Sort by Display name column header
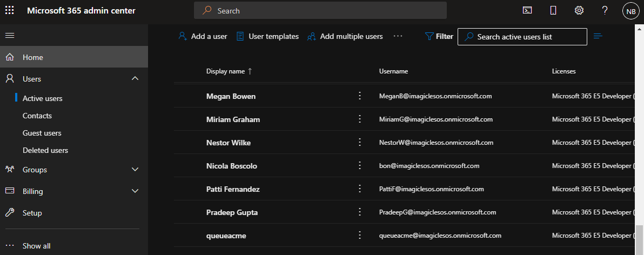 point(225,71)
